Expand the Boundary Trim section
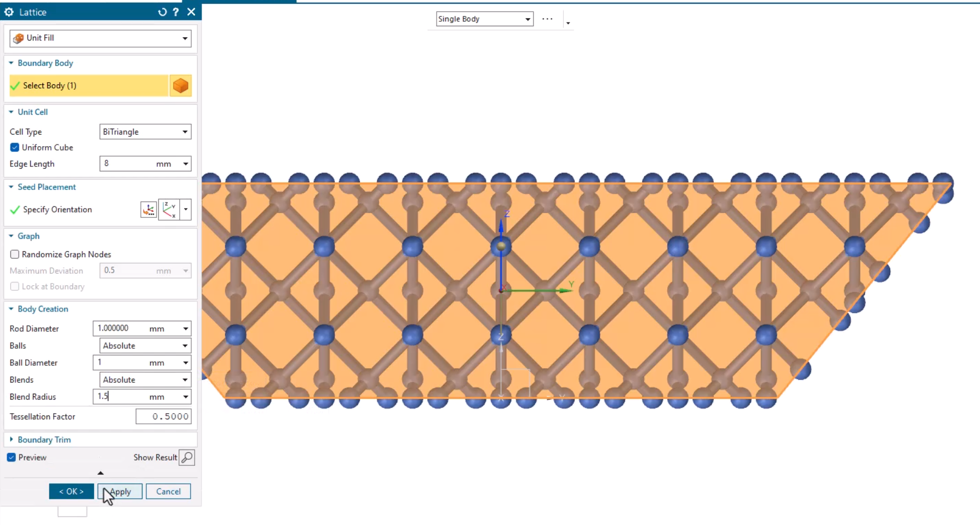Screen dimensions: 980x525 (12, 439)
